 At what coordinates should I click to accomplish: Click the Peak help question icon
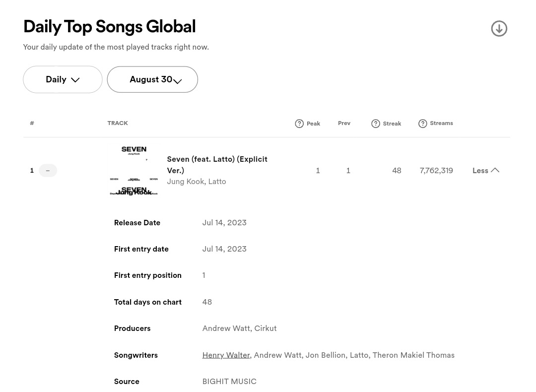coord(299,124)
